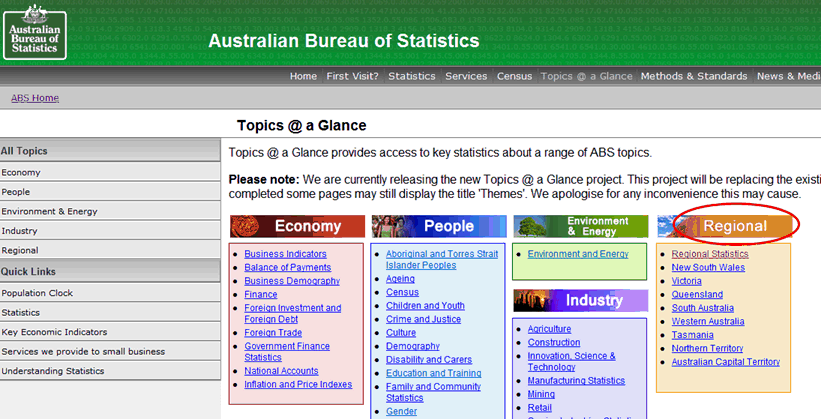
Task: Open the Culture link
Action: [401, 333]
